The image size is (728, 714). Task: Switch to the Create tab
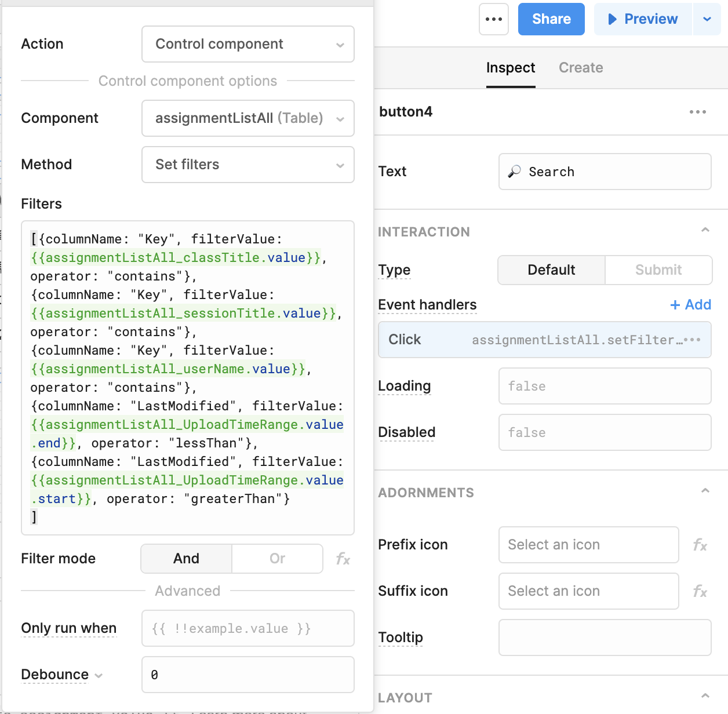point(580,68)
